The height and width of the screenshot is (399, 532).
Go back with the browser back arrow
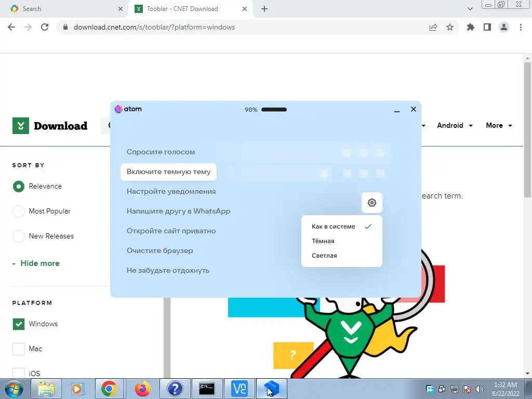[x=11, y=27]
